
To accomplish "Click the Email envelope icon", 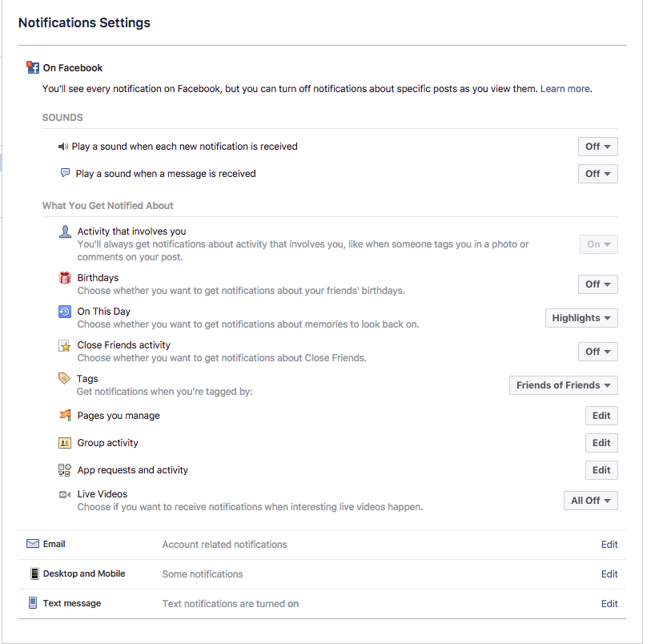I will point(33,544).
